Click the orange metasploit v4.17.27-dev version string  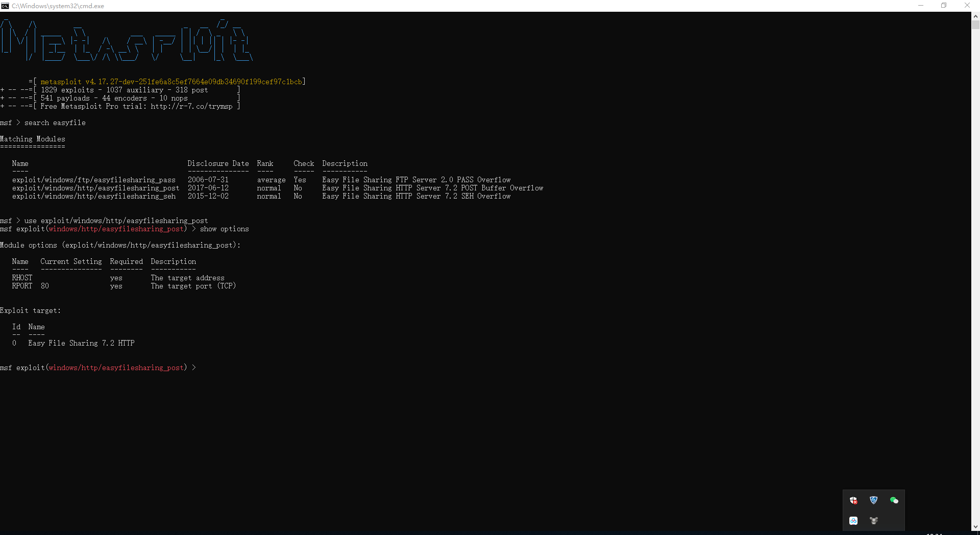pyautogui.click(x=171, y=82)
